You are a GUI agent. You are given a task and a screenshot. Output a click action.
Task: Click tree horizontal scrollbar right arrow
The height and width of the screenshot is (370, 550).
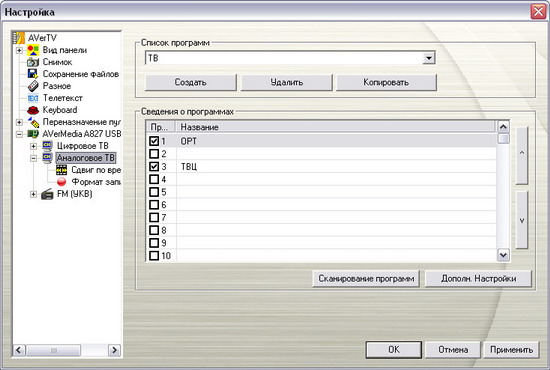[x=114, y=350]
